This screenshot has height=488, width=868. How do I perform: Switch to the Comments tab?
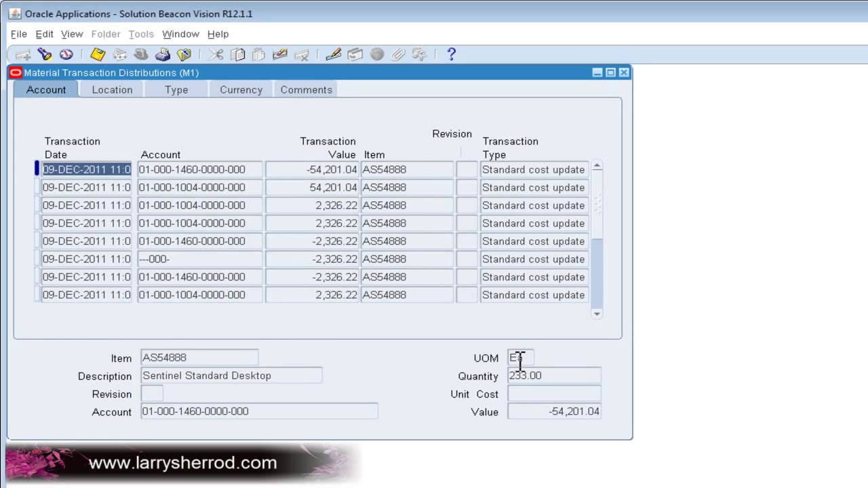(x=307, y=89)
